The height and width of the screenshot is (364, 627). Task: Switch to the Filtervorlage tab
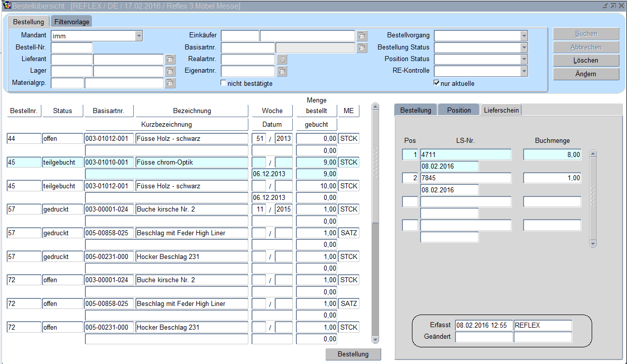[x=72, y=22]
